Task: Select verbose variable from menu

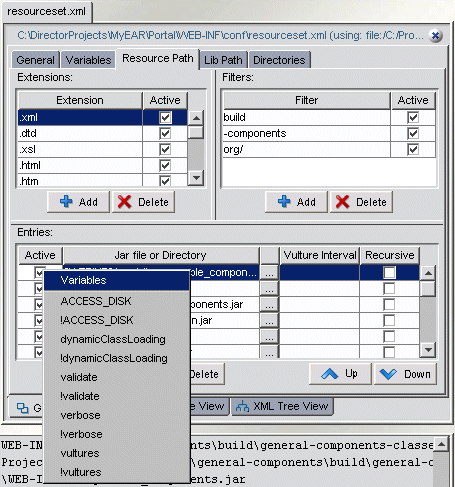Action: (117, 415)
